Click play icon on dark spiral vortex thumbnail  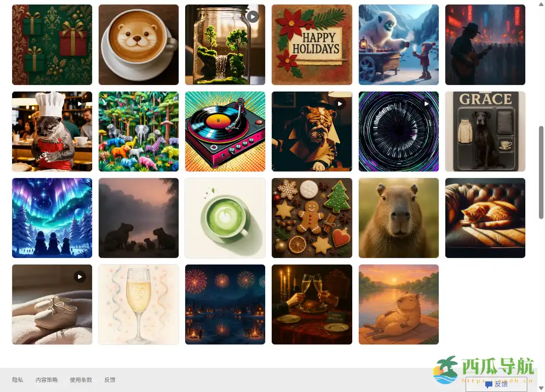tap(427, 104)
